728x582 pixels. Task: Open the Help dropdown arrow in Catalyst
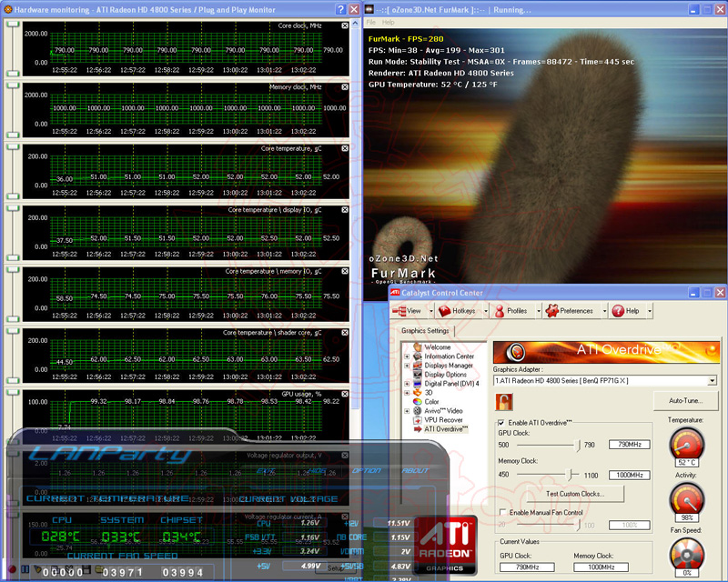click(x=650, y=311)
